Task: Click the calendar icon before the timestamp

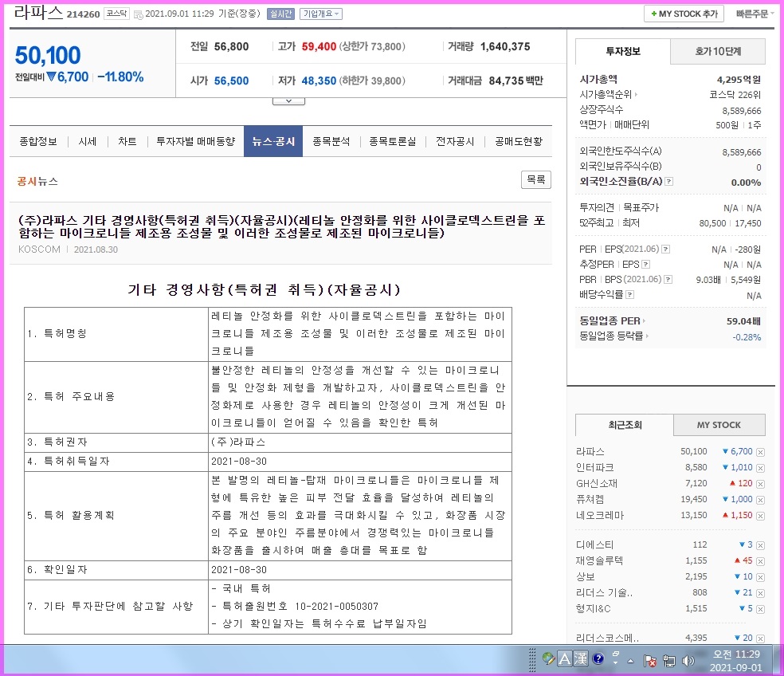Action: tap(139, 14)
